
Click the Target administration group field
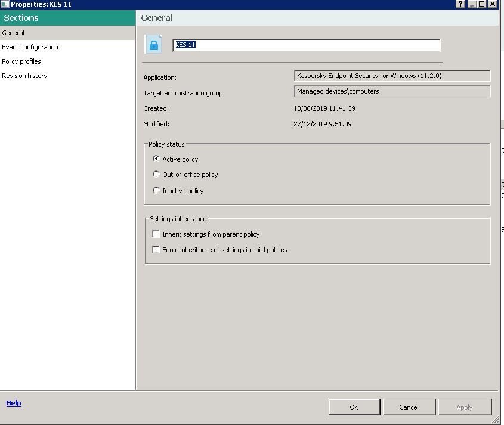click(392, 91)
